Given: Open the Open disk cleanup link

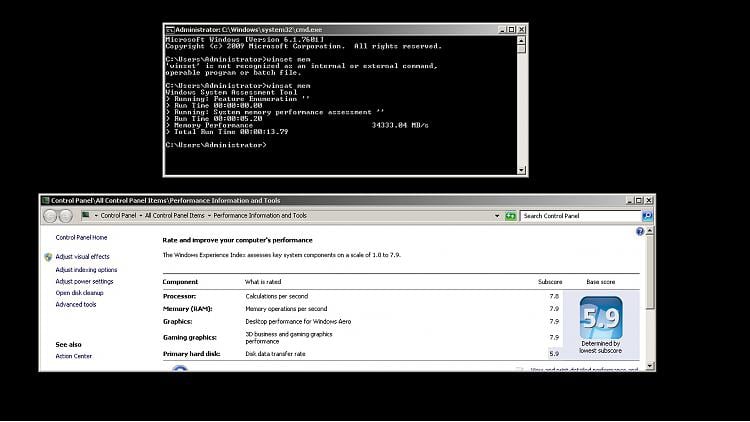Looking at the screenshot, I should 79,293.
